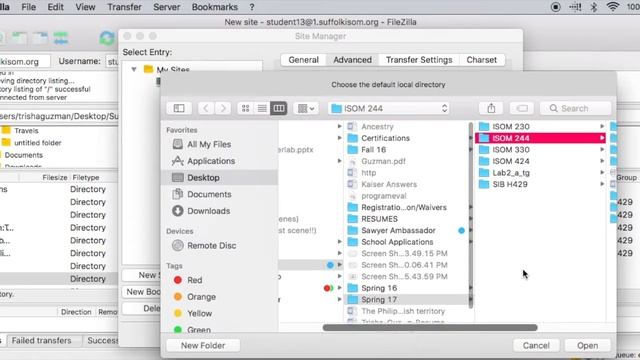Click the New Folder button
Viewport: 640px width, 360px height.
pyautogui.click(x=203, y=345)
